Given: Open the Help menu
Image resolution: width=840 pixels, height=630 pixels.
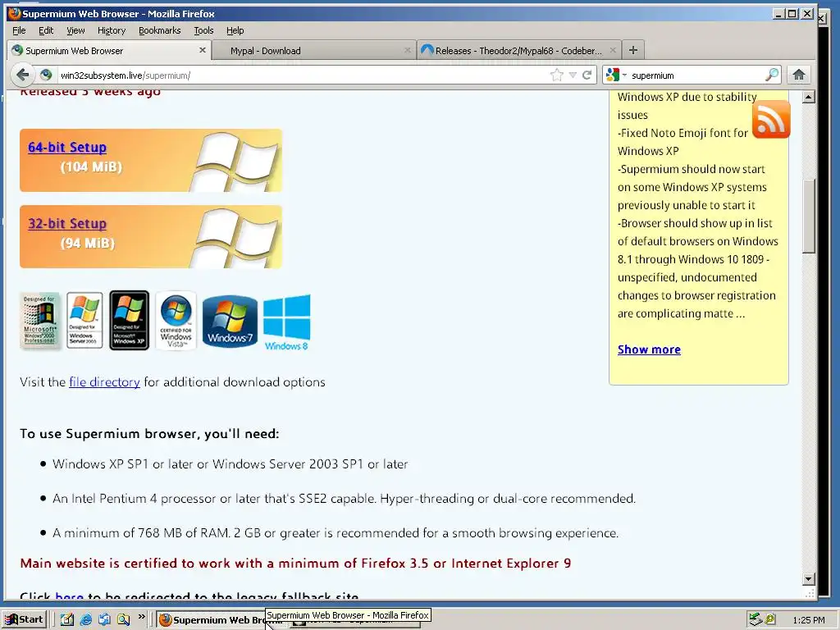Looking at the screenshot, I should (235, 30).
